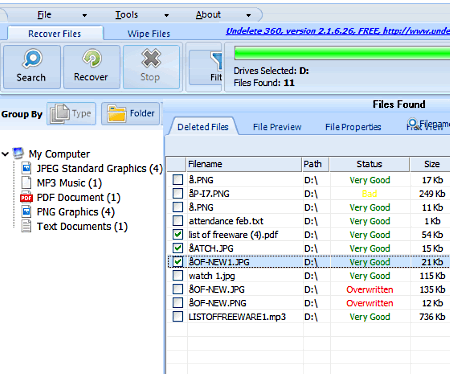Check the attendance feb.txt checkbox
The image size is (450, 374).
pyautogui.click(x=178, y=221)
